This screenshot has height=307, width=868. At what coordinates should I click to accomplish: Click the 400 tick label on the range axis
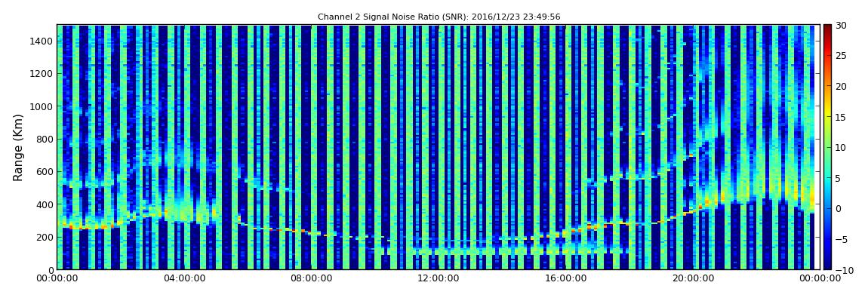[45, 204]
